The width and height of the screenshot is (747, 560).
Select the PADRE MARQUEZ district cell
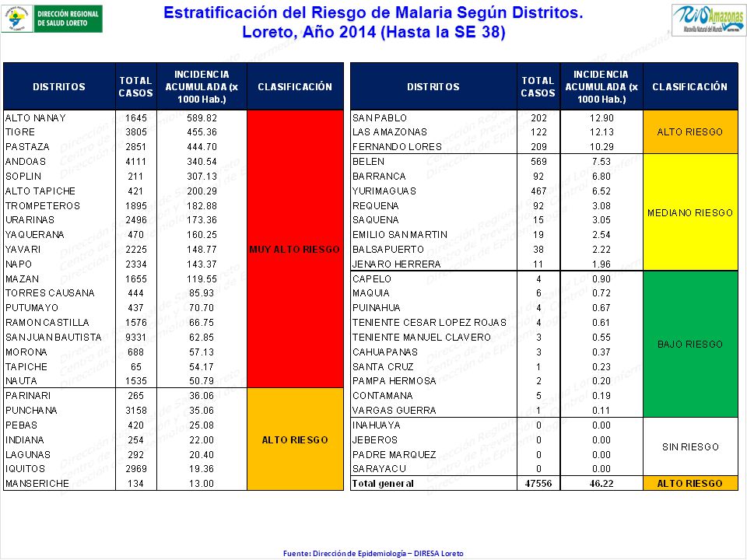tap(433, 455)
